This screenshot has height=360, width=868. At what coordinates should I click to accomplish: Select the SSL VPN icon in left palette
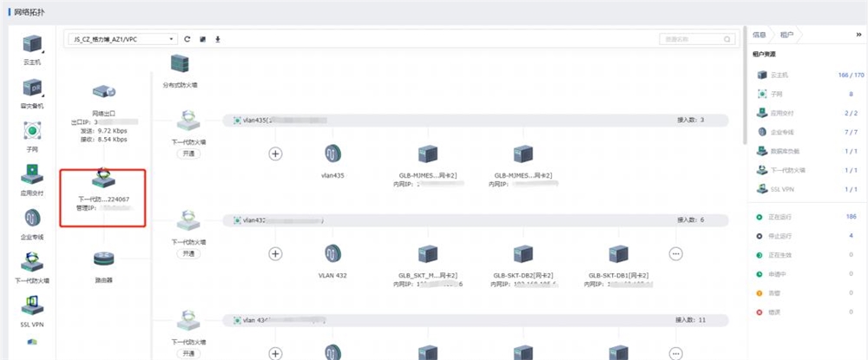pos(32,304)
